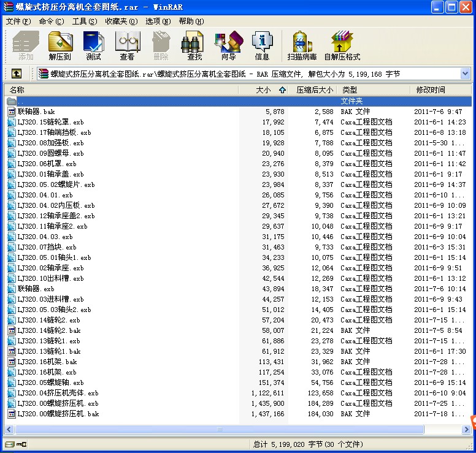Select file icon of LJ320.00螺旋挤压机.bak
This screenshot has height=453, width=476.
tap(12, 414)
